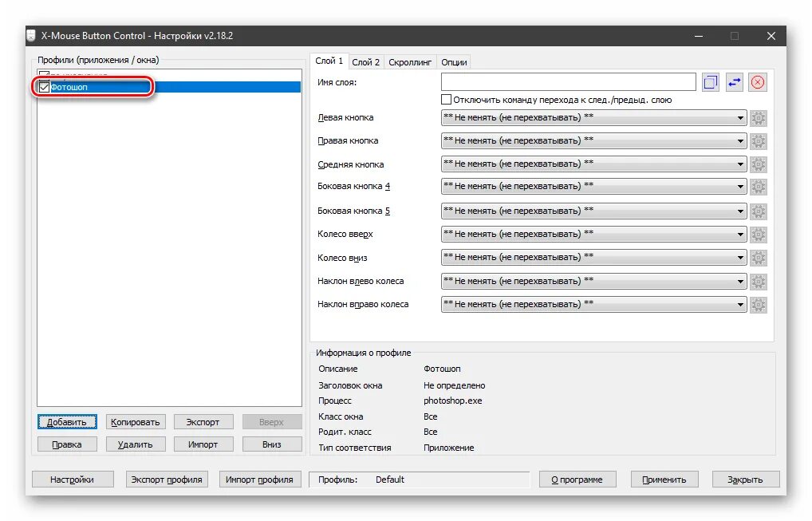Enable Отключить команду перехода к след./предыд. слою
This screenshot has width=812, height=521.
tap(446, 100)
